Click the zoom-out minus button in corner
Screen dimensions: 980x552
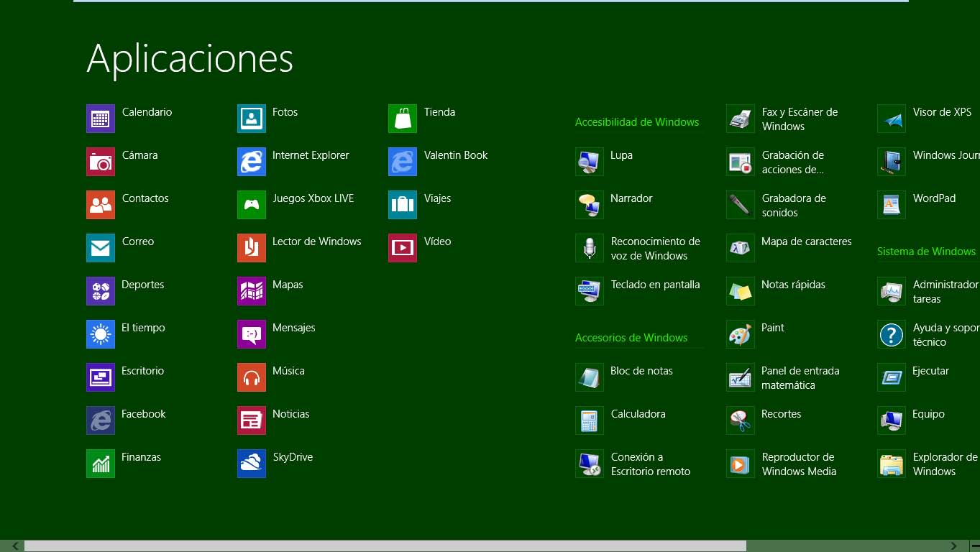click(974, 546)
